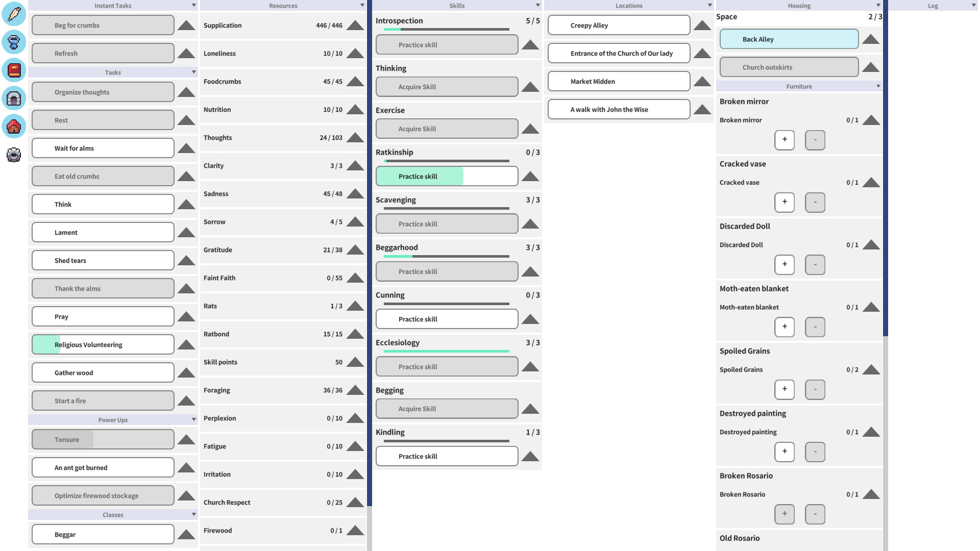Collapse the Instant Tasks panel
980x551 pixels.
[x=194, y=5]
